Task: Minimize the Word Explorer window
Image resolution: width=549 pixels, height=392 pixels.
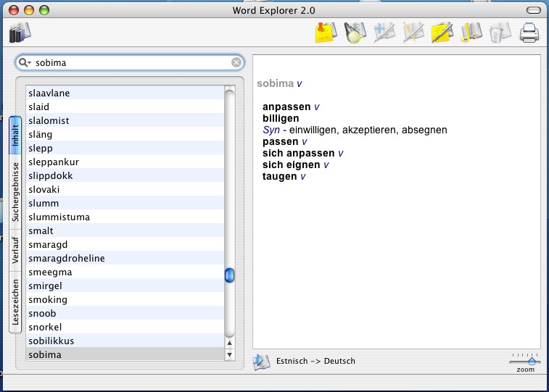Action: coord(29,10)
